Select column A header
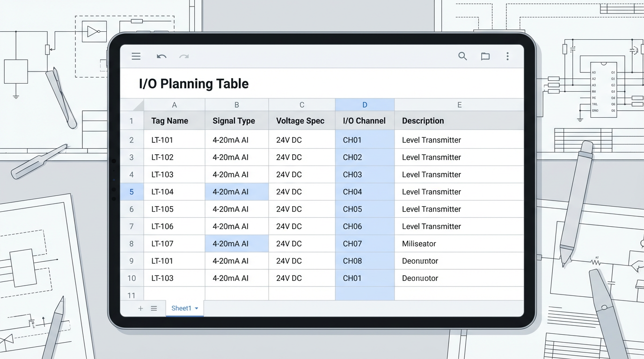Screen dimensions: 644x359 (x=174, y=105)
